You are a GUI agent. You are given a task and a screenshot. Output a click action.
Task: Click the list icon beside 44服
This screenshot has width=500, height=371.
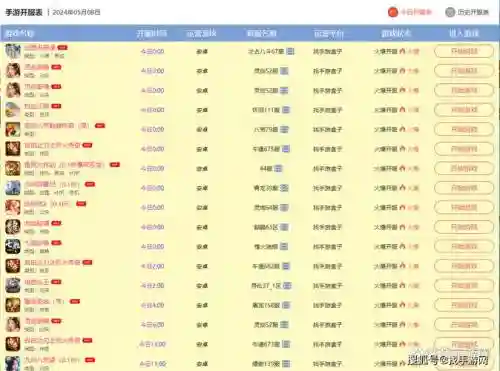coord(278,169)
